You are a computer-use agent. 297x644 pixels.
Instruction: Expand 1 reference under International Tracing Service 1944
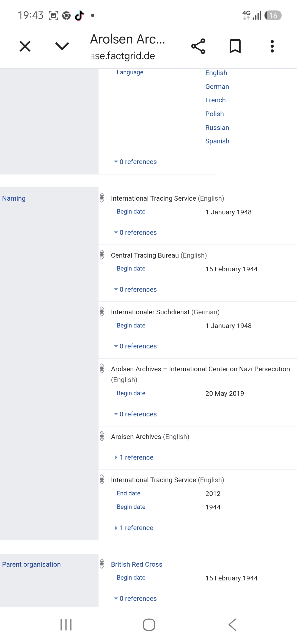coord(134,528)
